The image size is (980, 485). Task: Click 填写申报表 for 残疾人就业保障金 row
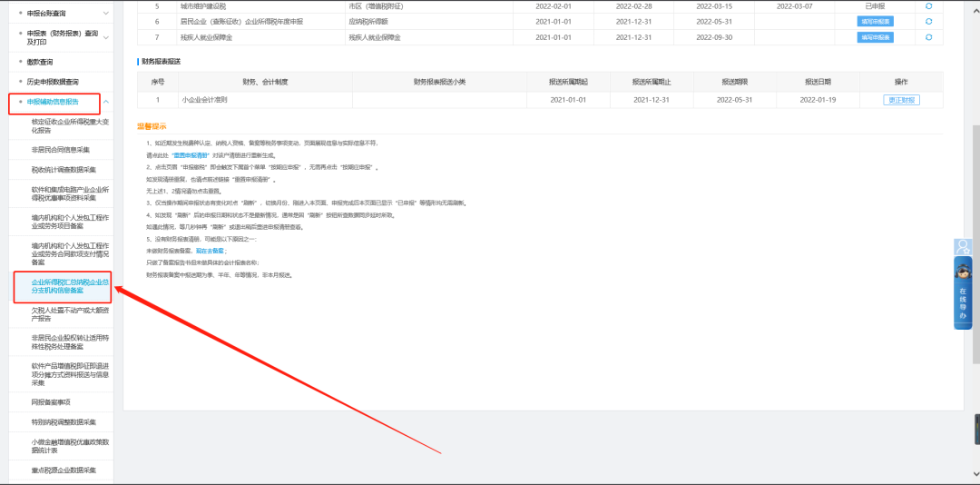pos(875,37)
